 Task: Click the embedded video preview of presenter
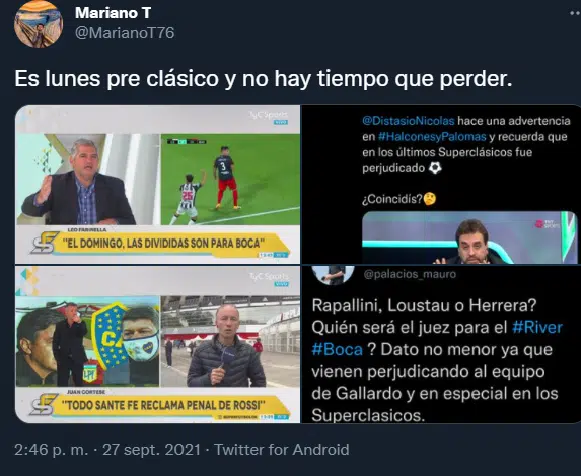tap(469, 237)
